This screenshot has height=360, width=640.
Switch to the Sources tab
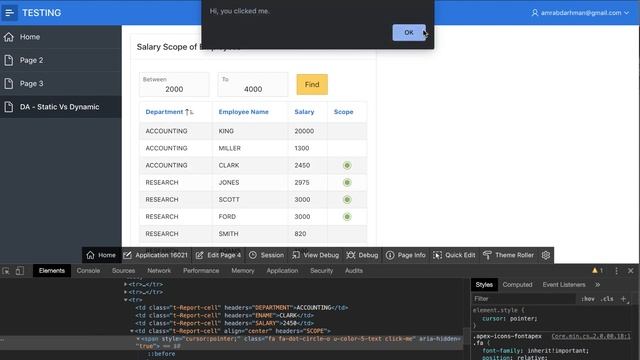tap(123, 271)
